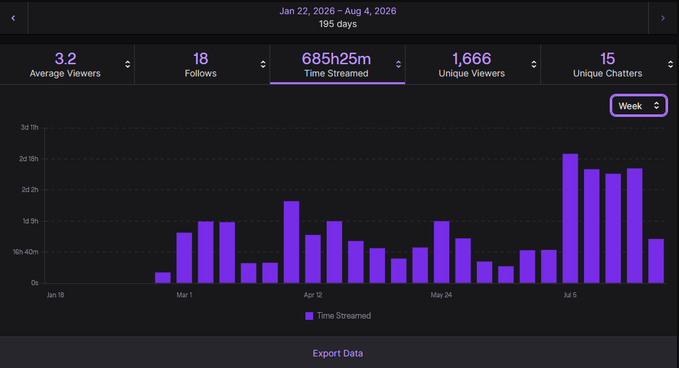Screen dimensions: 679x368
Task: Click the "1,666" unique viewers value
Action: 472,58
